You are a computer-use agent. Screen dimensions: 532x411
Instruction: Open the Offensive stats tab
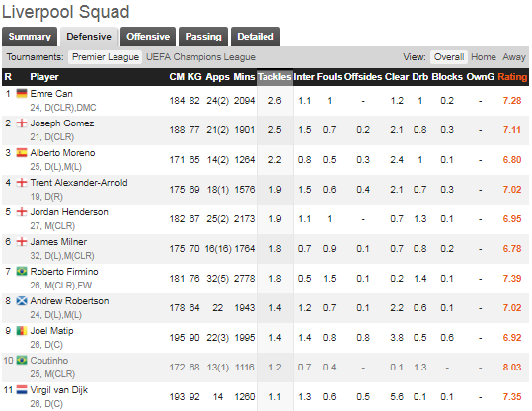point(148,37)
